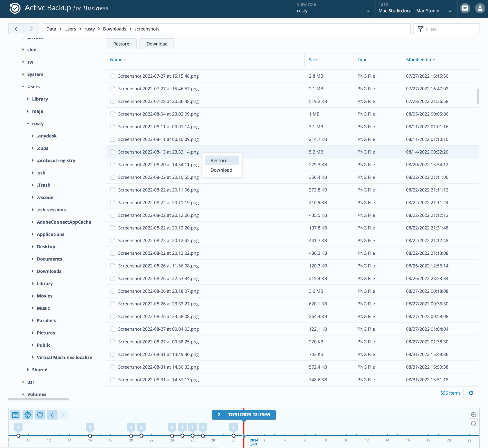Navigate forward using right arrow icon
The height and width of the screenshot is (448, 488).
pos(31,29)
